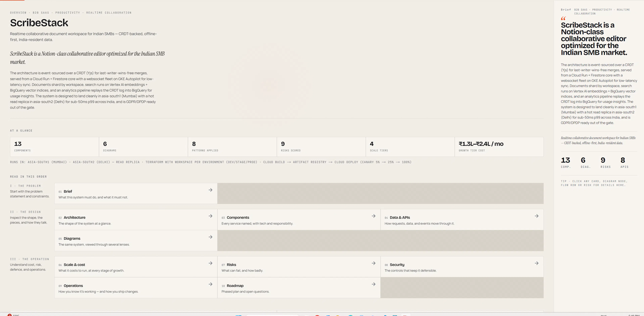
Task: Select the 6 Diagrams stat tile
Action: [x=143, y=147]
